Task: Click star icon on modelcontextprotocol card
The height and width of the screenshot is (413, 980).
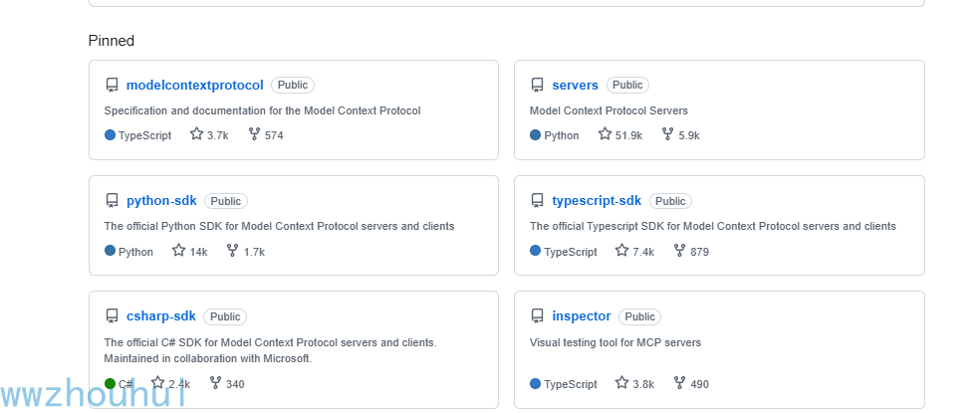Action: click(x=196, y=134)
